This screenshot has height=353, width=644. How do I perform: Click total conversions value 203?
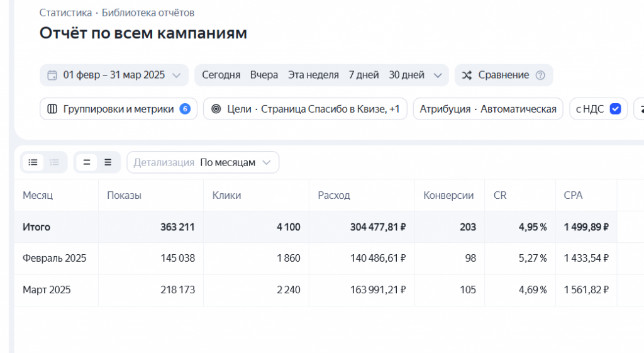click(x=468, y=227)
